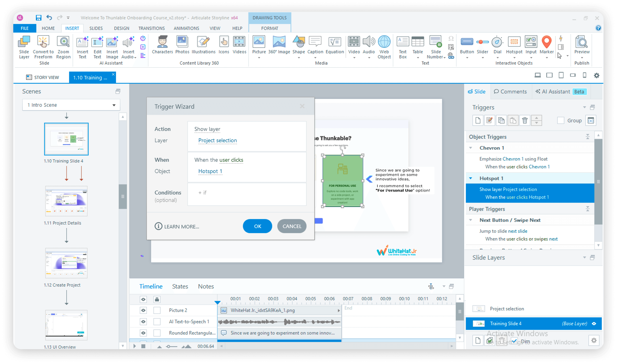Click the Project selection layer link

(218, 141)
